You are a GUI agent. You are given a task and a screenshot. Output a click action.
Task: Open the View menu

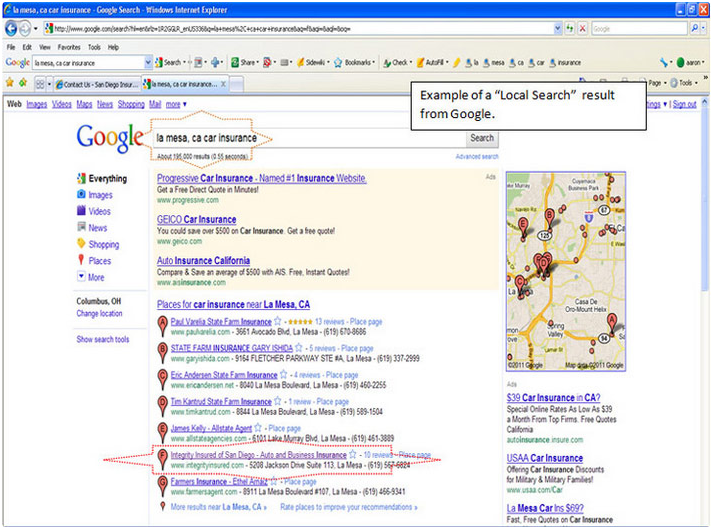[45, 47]
